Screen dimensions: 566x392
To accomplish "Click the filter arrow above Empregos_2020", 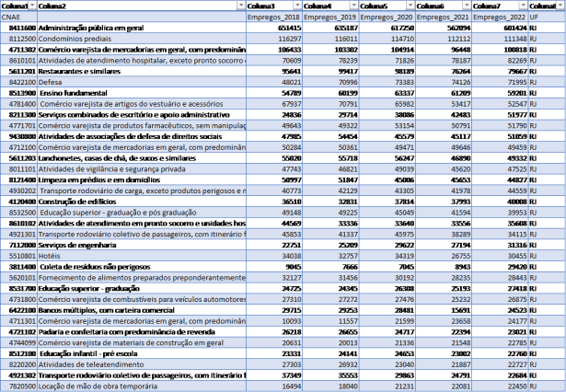I will coord(409,6).
